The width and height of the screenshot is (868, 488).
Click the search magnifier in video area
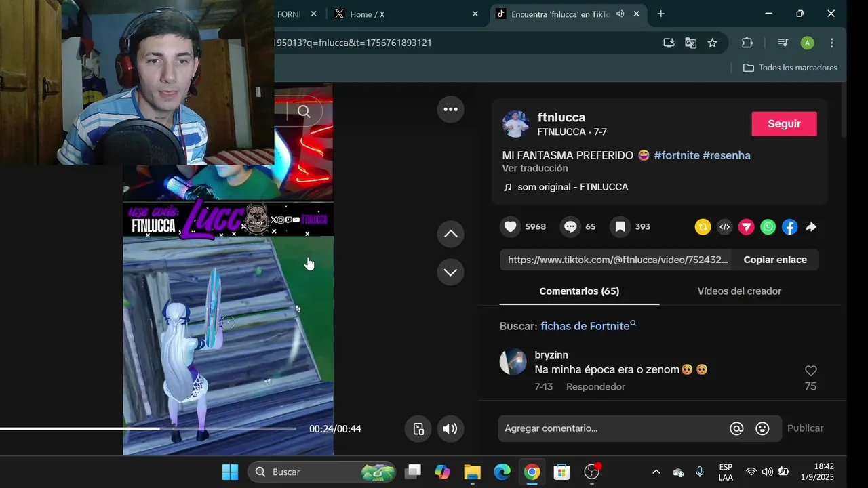click(x=304, y=112)
